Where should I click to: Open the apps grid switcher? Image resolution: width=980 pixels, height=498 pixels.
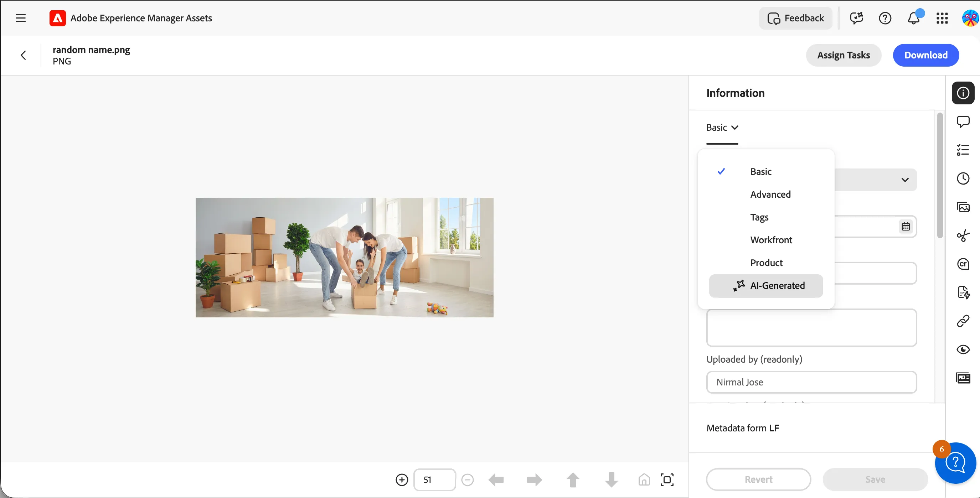942,18
